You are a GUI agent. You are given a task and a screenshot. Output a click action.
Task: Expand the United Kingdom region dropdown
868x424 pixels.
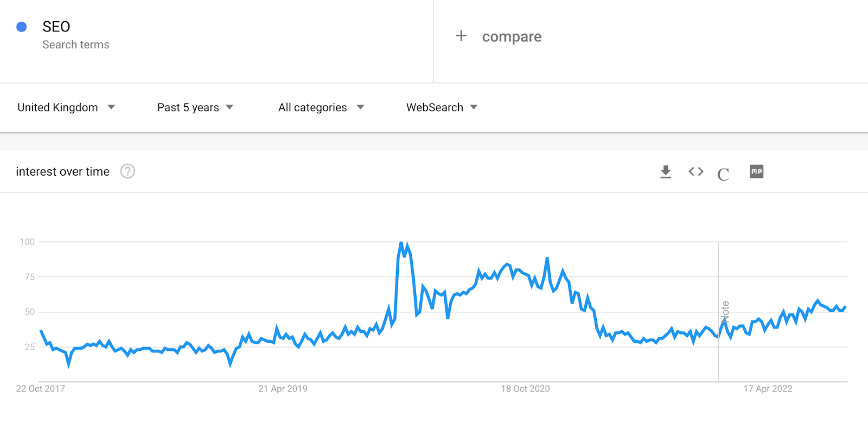click(x=66, y=107)
